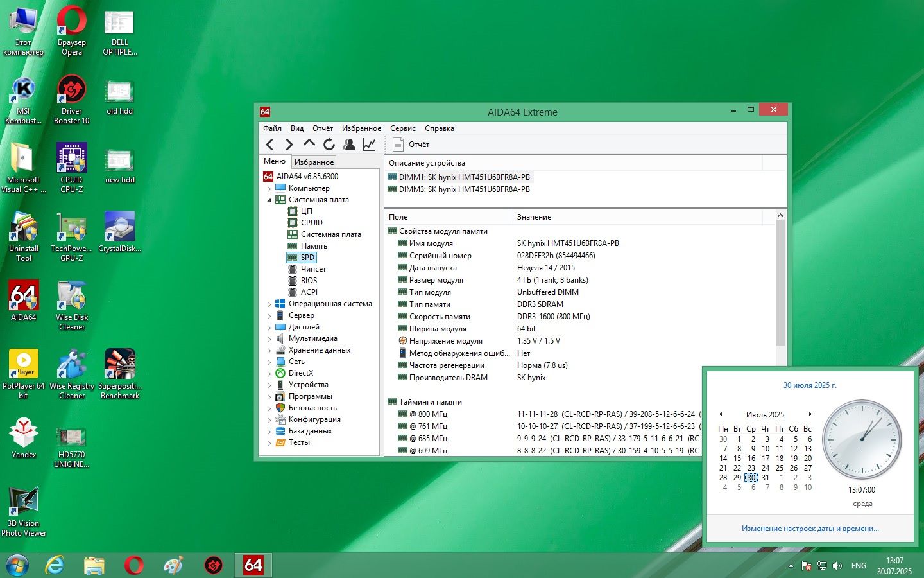This screenshot has width=924, height=578.
Task: Select Программы in the tree
Action: point(310,396)
